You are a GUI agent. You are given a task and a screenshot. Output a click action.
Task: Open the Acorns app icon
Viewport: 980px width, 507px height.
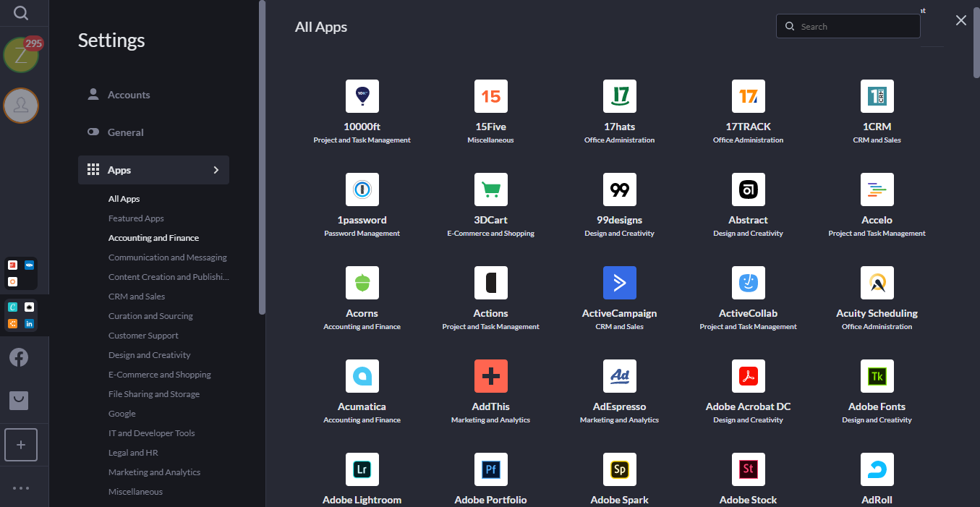pos(362,283)
